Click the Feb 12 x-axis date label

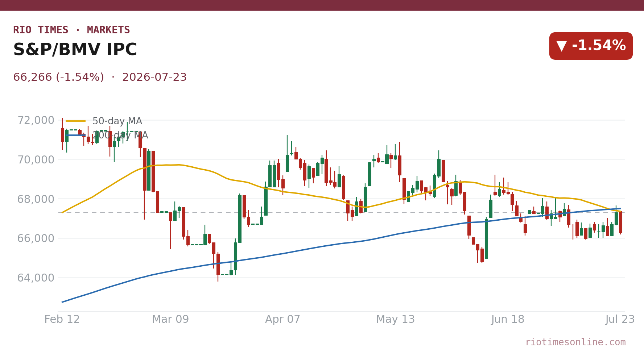pyautogui.click(x=62, y=320)
